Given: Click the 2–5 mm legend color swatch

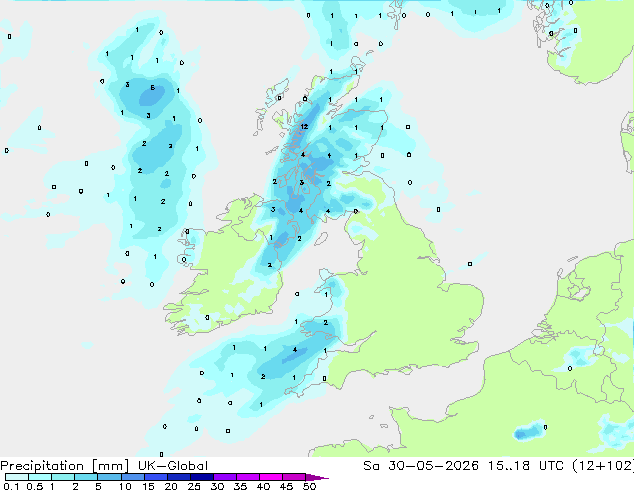Looking at the screenshot, I should tap(86, 477).
